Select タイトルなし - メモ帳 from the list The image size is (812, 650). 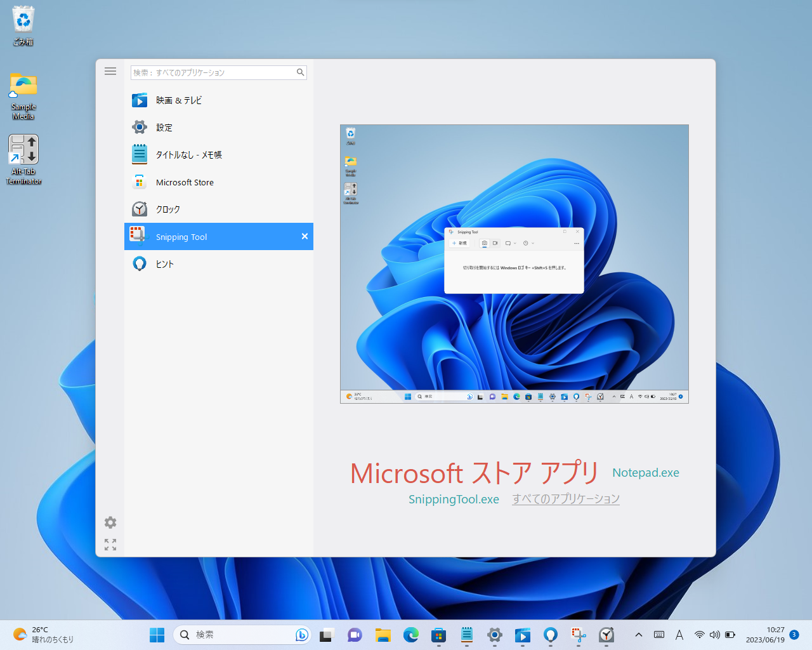pyautogui.click(x=188, y=154)
